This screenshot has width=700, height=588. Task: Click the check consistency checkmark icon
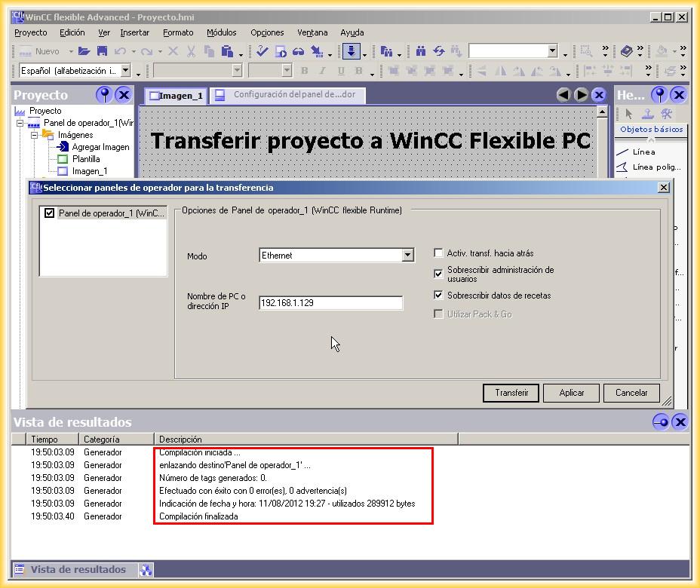coord(262,51)
